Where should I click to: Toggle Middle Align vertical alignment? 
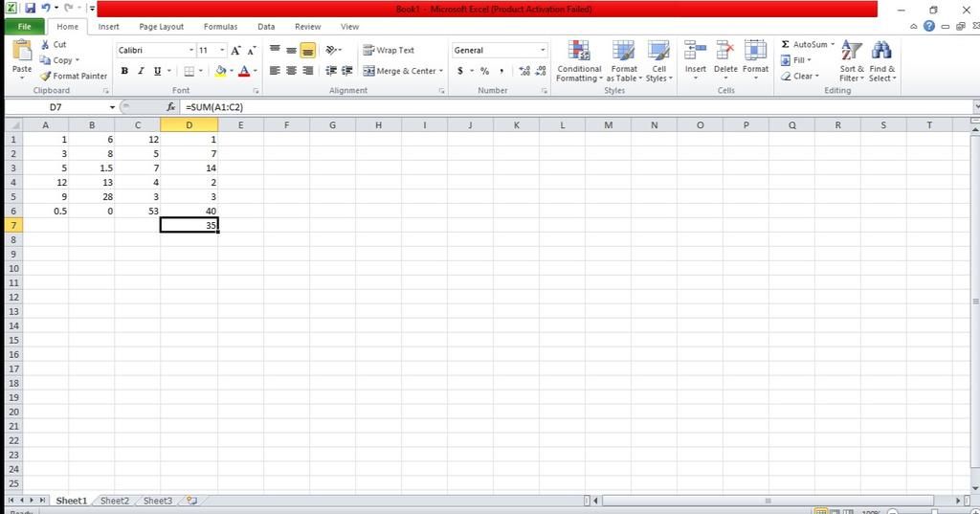291,50
